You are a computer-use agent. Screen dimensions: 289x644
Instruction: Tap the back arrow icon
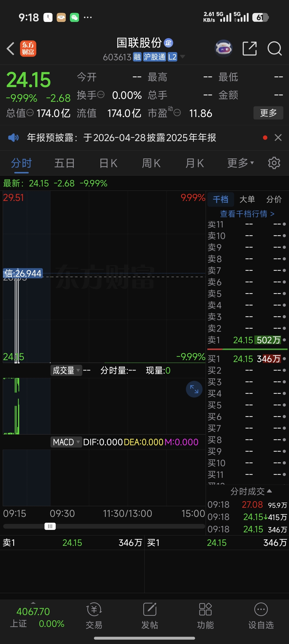click(x=11, y=48)
